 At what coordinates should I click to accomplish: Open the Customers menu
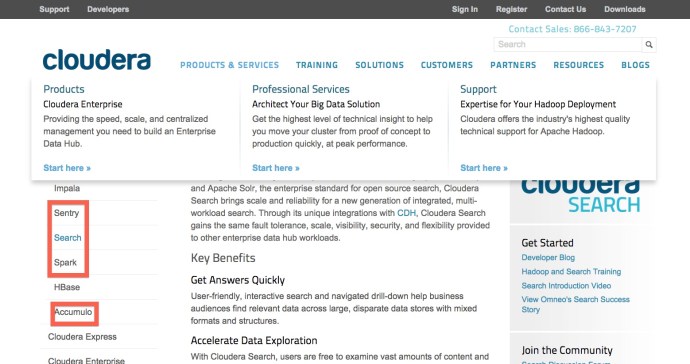(x=447, y=65)
